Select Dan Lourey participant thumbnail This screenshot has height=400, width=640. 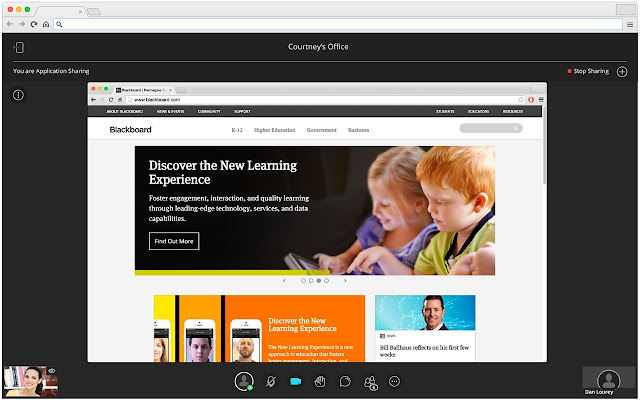tap(608, 381)
